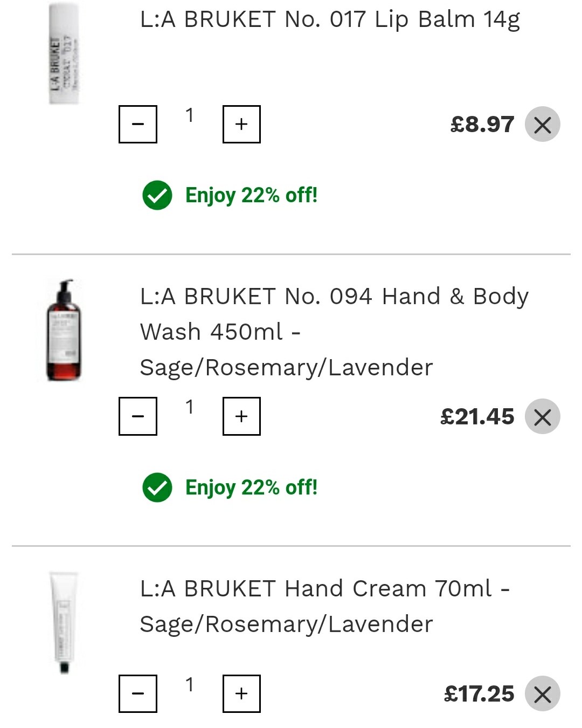The width and height of the screenshot is (582, 728).
Task: Increase quantity of the Lip Balm
Action: 241,125
